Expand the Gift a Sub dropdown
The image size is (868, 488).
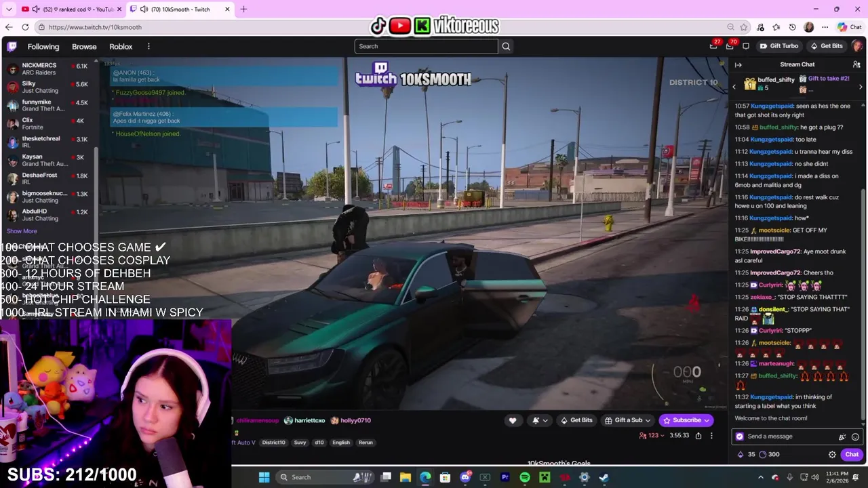[647, 420]
